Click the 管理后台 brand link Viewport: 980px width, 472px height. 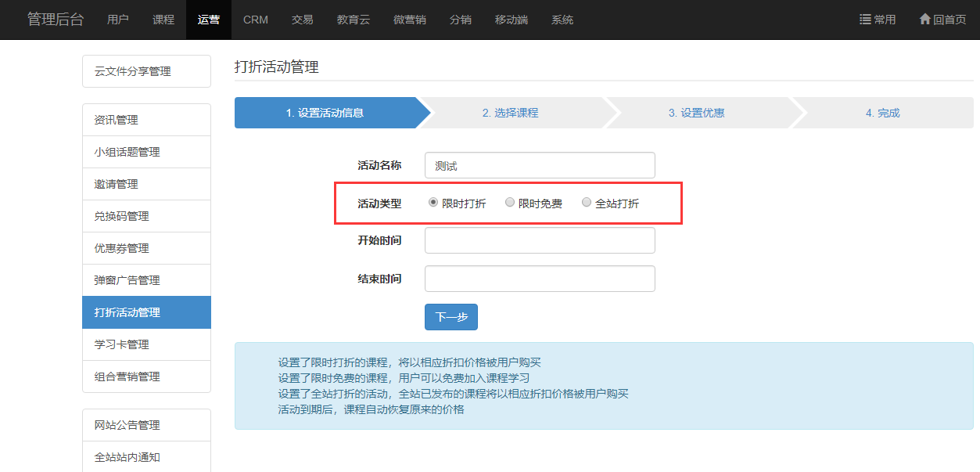click(56, 20)
